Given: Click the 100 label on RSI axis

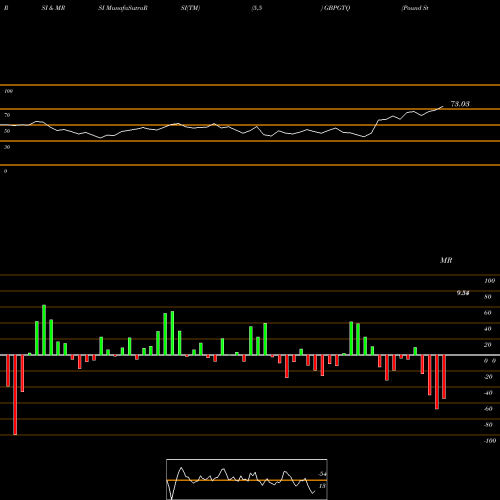Looking at the screenshot, I should [x=8, y=91].
